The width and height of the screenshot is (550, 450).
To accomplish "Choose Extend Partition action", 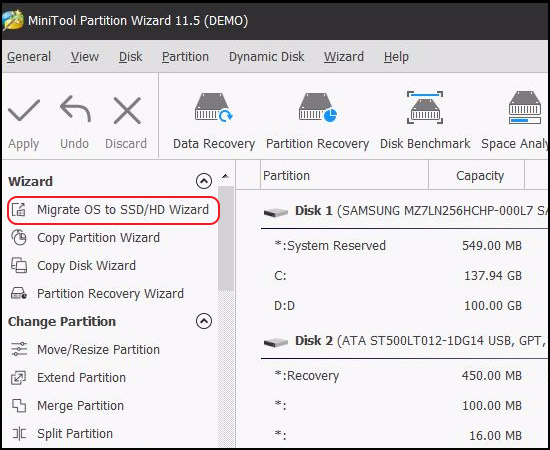I will point(81,377).
